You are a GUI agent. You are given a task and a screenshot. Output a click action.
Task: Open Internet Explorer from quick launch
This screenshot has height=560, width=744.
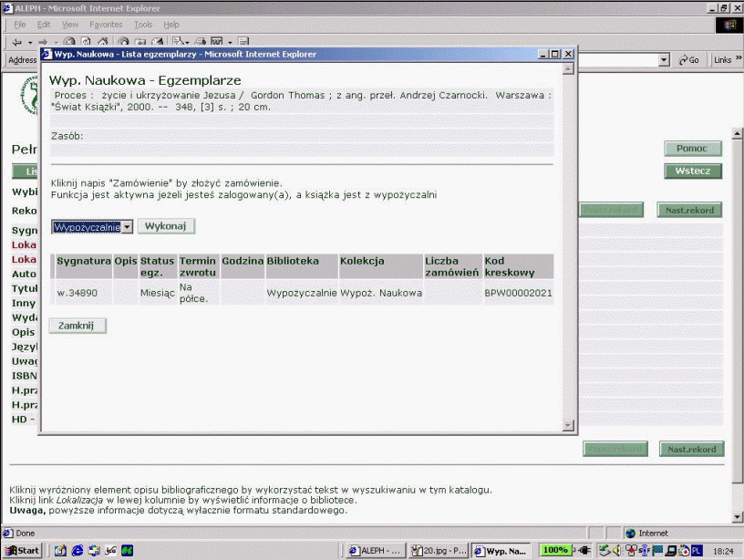[x=76, y=550]
